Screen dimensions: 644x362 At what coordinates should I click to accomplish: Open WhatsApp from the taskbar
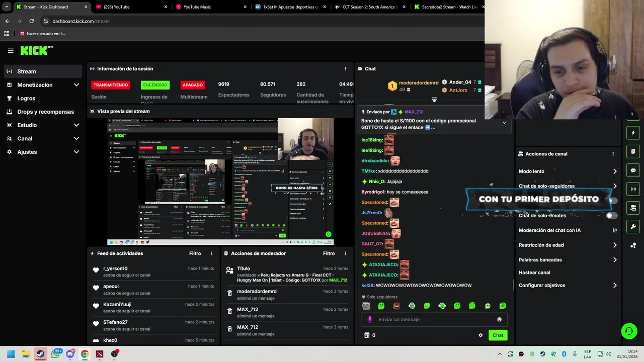point(55,354)
